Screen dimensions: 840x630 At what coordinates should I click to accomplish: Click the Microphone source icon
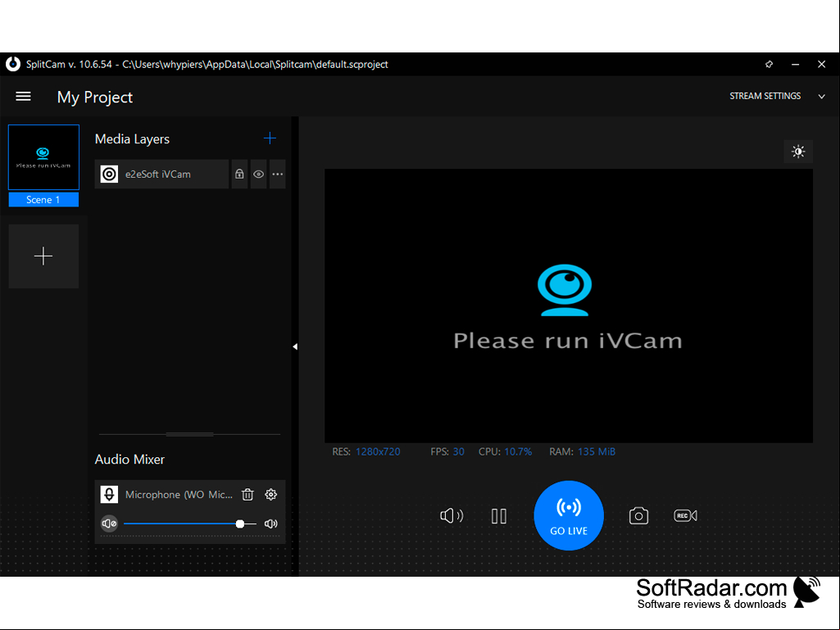(x=109, y=495)
